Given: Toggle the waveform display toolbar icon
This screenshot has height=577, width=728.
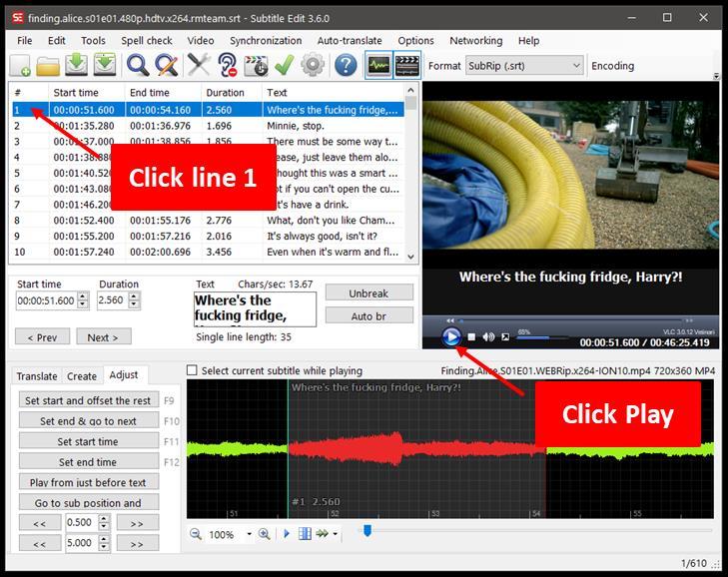Looking at the screenshot, I should pyautogui.click(x=378, y=66).
